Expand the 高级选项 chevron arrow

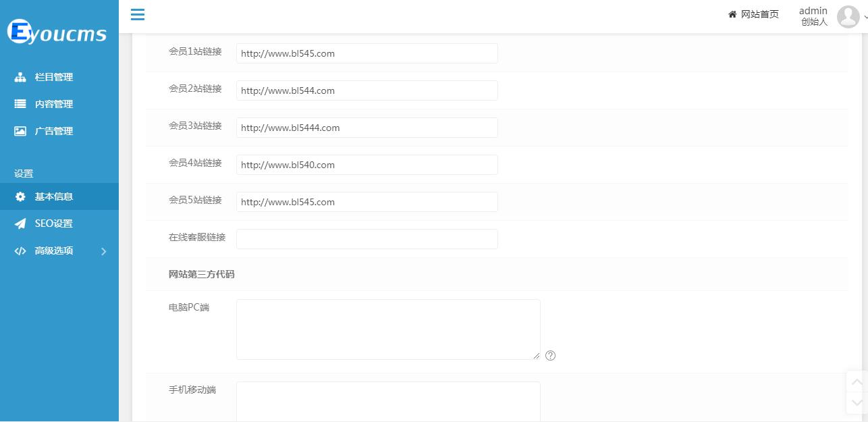[103, 251]
